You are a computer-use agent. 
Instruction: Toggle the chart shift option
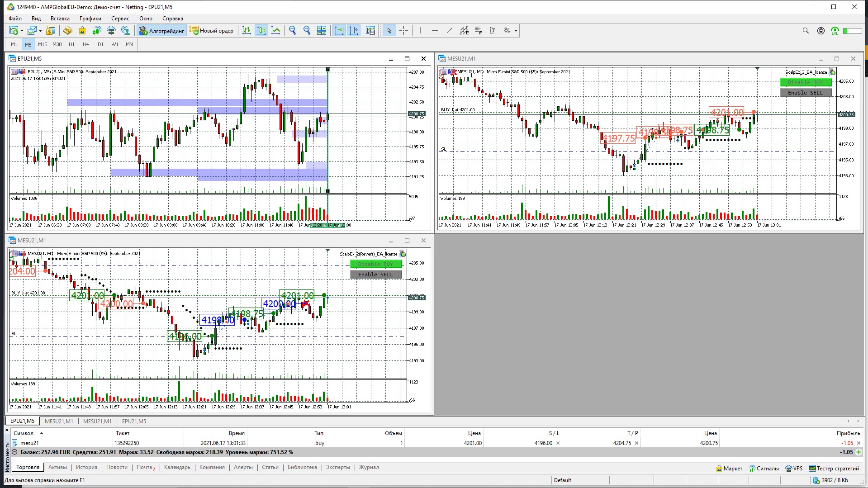click(x=353, y=31)
